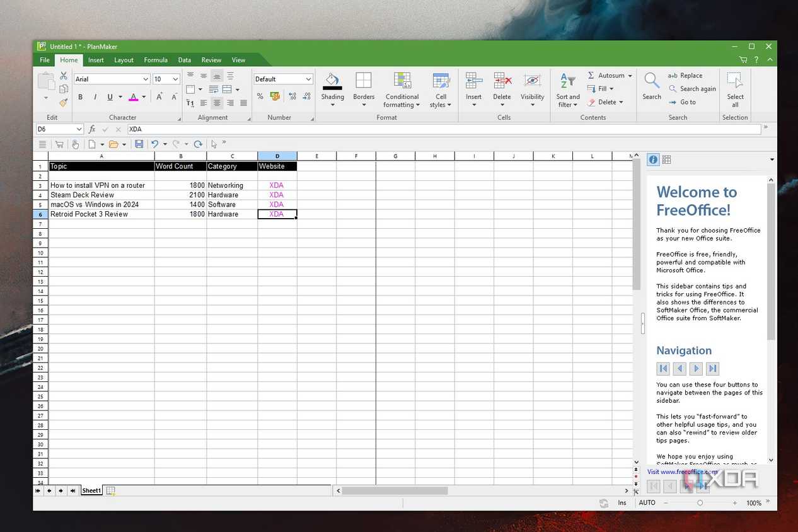The height and width of the screenshot is (532, 798).
Task: Click the Remove decimal place icon
Action: pyautogui.click(x=306, y=96)
